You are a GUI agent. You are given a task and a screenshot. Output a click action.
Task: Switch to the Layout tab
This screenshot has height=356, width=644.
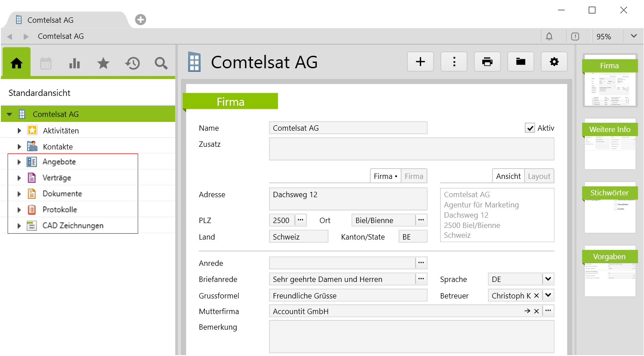[x=539, y=176]
